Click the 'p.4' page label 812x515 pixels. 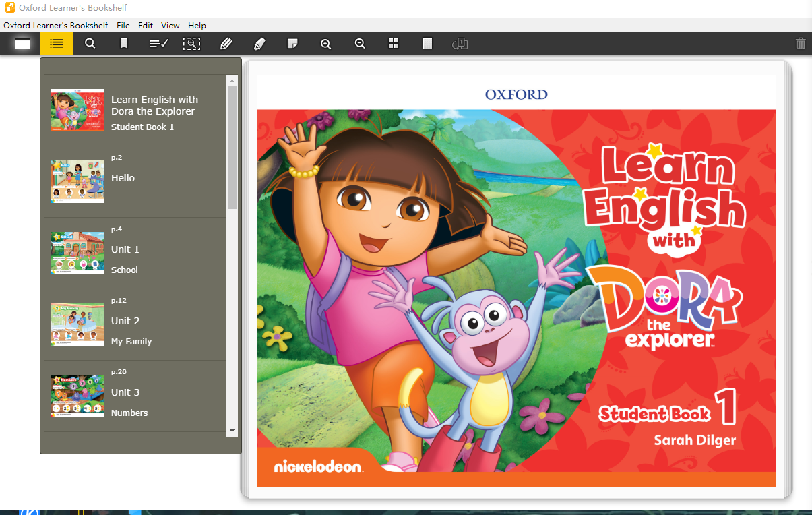pyautogui.click(x=117, y=229)
